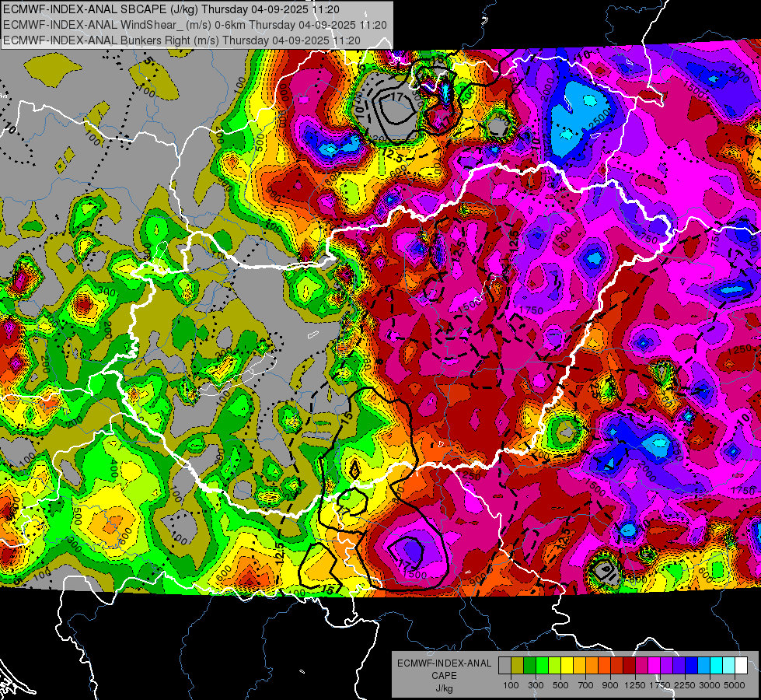Click the gray swatch in CAPE legend
The image size is (761, 700).
(504, 666)
